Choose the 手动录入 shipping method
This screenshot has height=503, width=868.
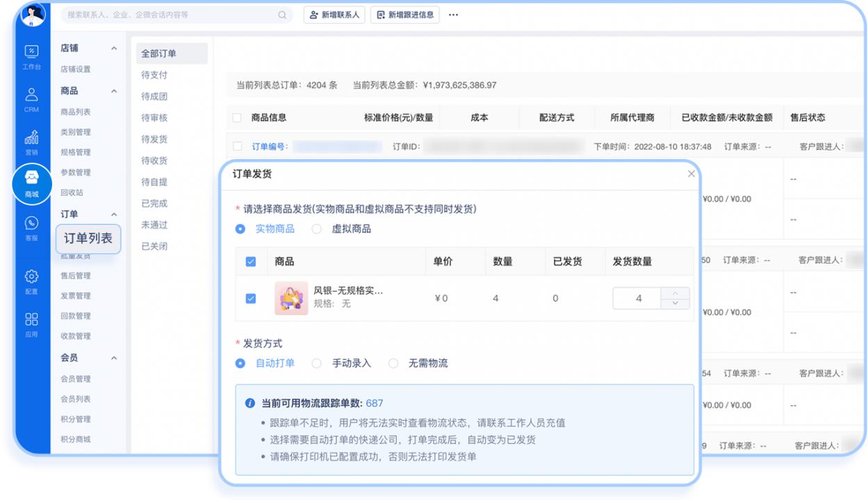point(316,363)
